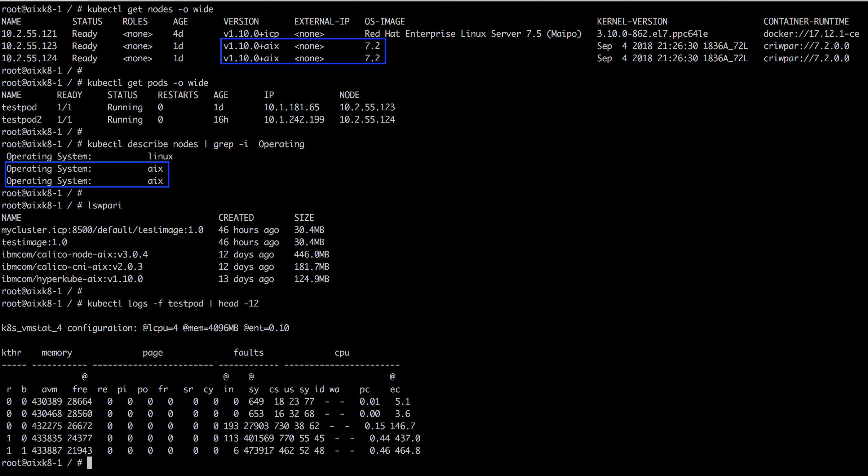Click k8s_vmstat_4 configuration line

point(145,328)
